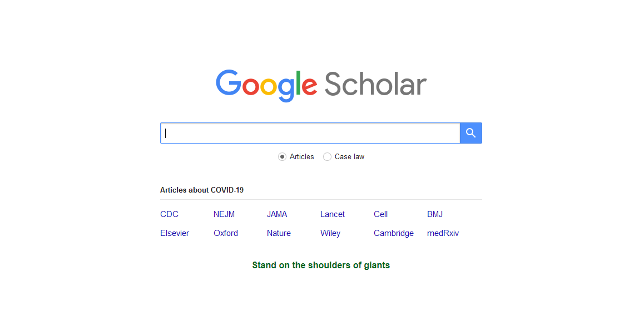The width and height of the screenshot is (644, 310).
Task: Visit the Cambridge articles link
Action: point(394,233)
